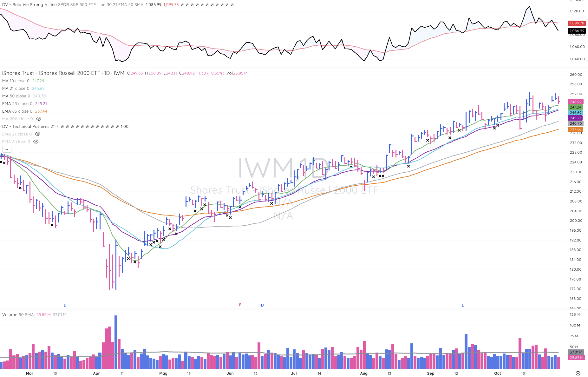Click the dividend D marker in September
The image size is (588, 377).
[x=463, y=305]
